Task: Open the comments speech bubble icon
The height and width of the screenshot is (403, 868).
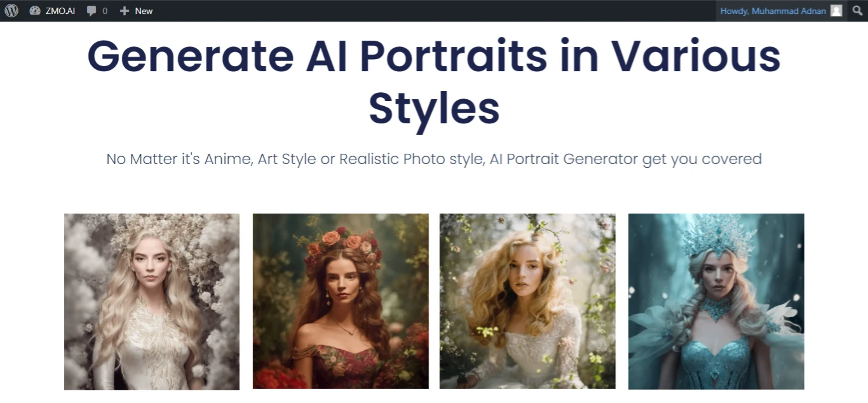Action: (92, 11)
